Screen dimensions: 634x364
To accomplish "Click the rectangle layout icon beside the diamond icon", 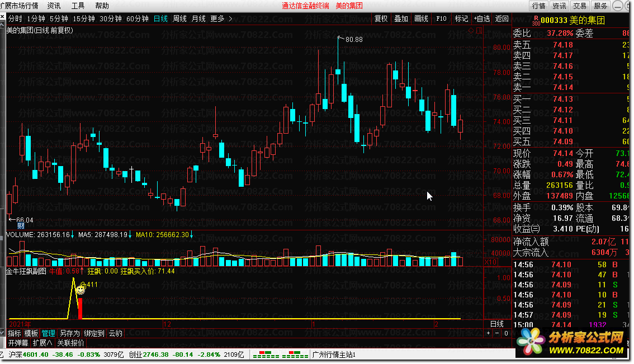I will tap(479, 31).
